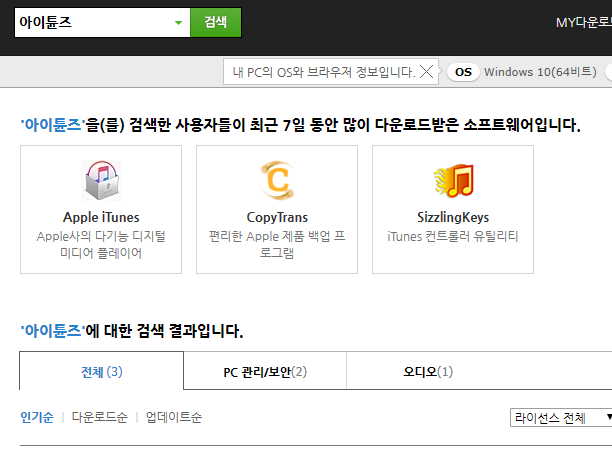Viewport: 612px width, 457px height.
Task: Open the search suggestions dropdown arrow
Action: point(178,23)
